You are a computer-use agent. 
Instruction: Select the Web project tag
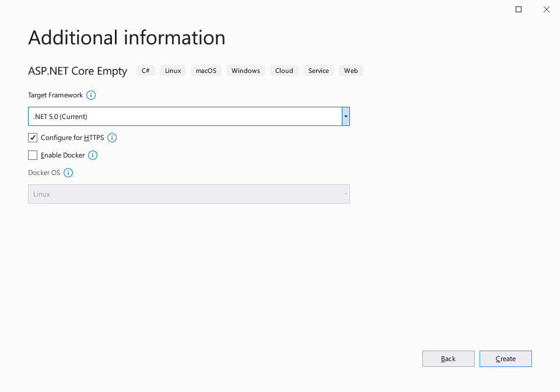[351, 70]
